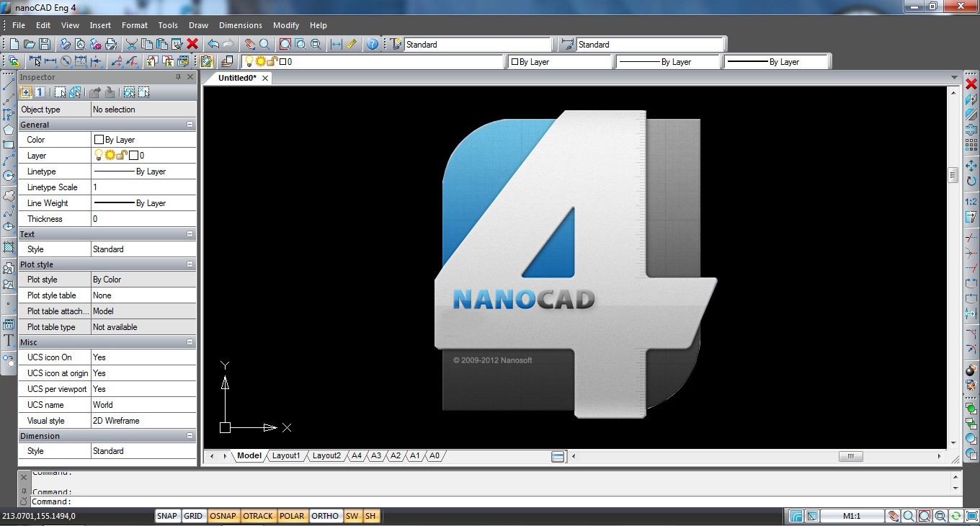Open a file using the folder icon

(30, 44)
